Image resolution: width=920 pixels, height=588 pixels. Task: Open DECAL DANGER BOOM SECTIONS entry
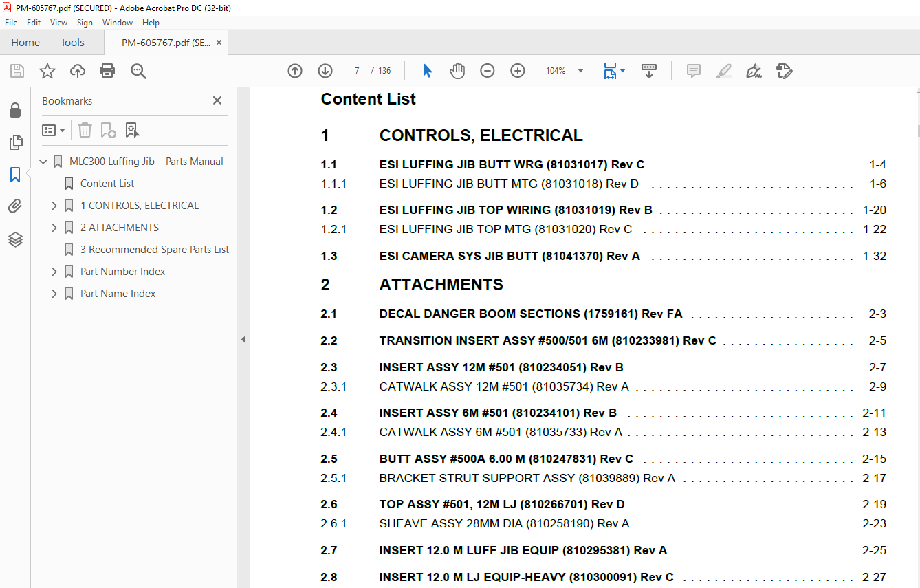(x=531, y=314)
